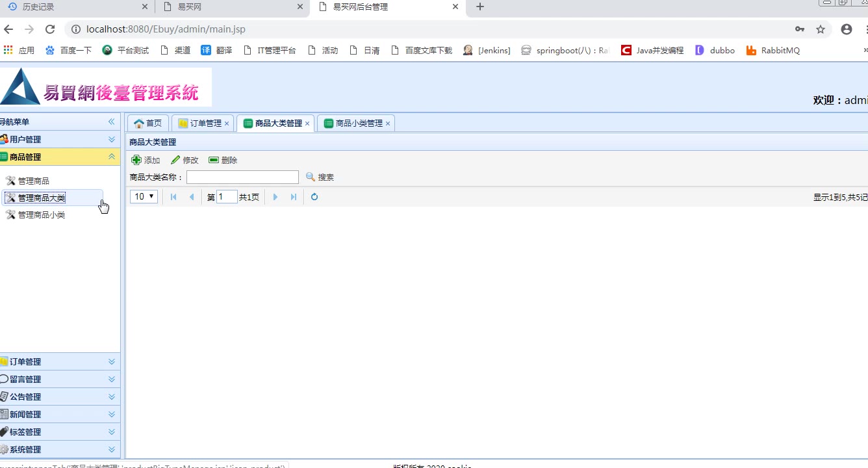
Task: Go to the first page of results
Action: coord(173,197)
